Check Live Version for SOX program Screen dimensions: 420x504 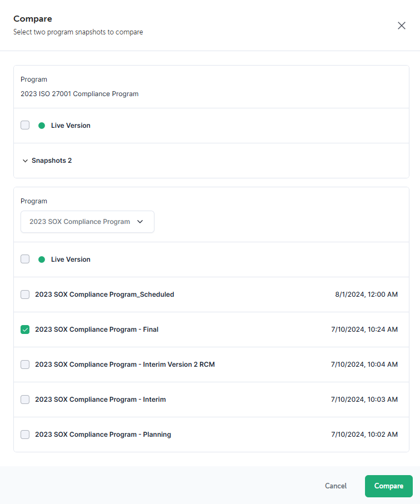point(25,259)
